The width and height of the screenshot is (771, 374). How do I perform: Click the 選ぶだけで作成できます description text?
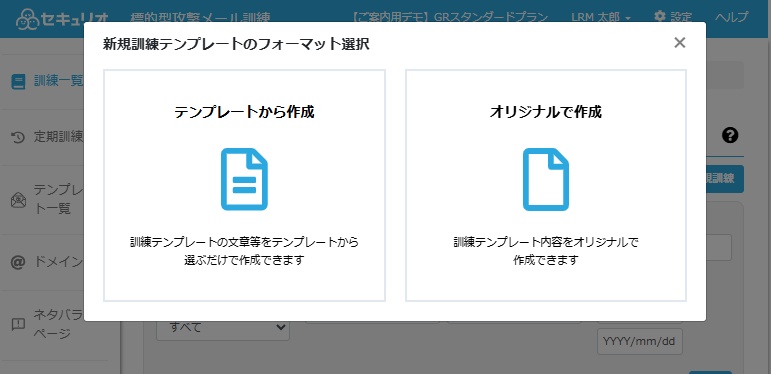coord(244,260)
